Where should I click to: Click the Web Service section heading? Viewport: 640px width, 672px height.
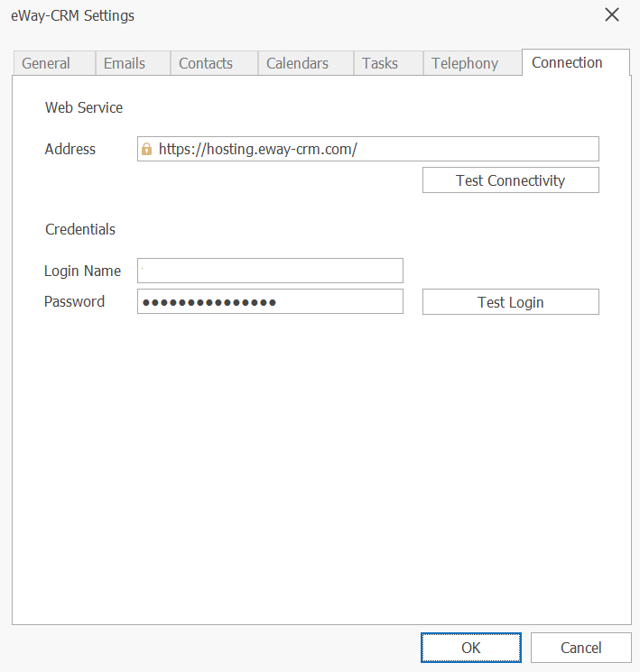coord(84,107)
